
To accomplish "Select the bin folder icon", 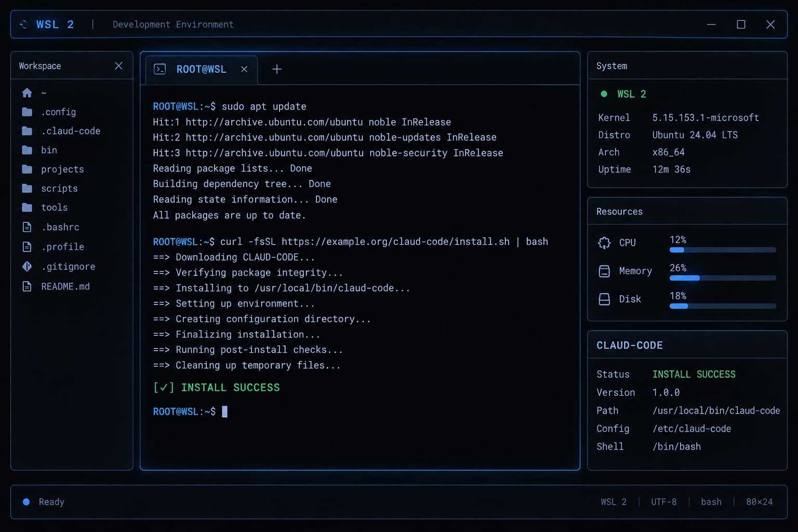I will [x=27, y=150].
